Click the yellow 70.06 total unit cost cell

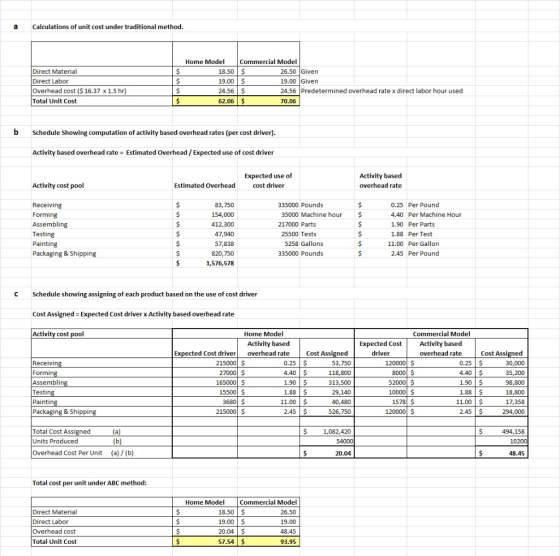[x=269, y=101]
